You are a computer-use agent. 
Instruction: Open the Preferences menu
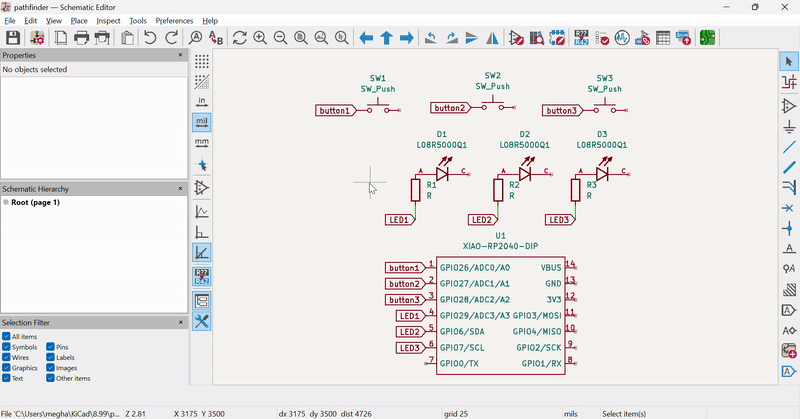click(x=174, y=20)
